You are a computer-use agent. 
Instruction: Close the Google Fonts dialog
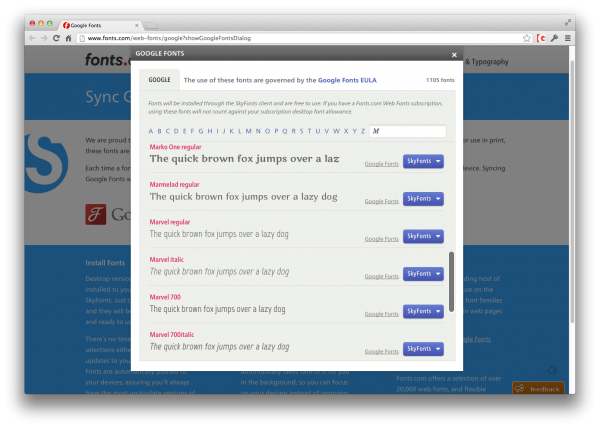coord(454,55)
